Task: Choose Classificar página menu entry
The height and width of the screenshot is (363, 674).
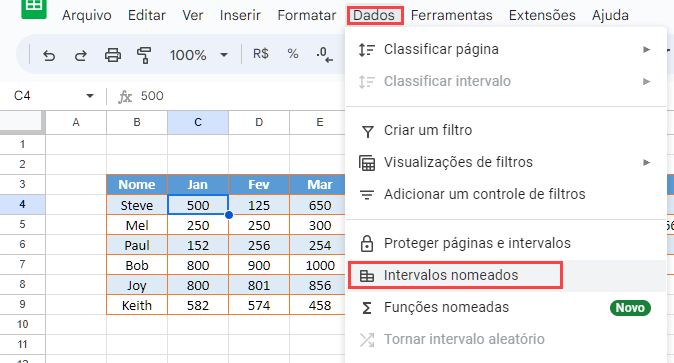Action: (x=506, y=49)
